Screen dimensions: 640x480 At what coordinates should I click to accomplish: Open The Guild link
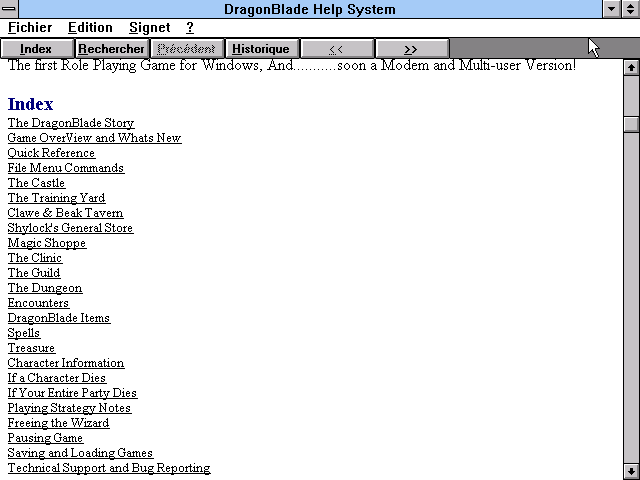point(34,273)
